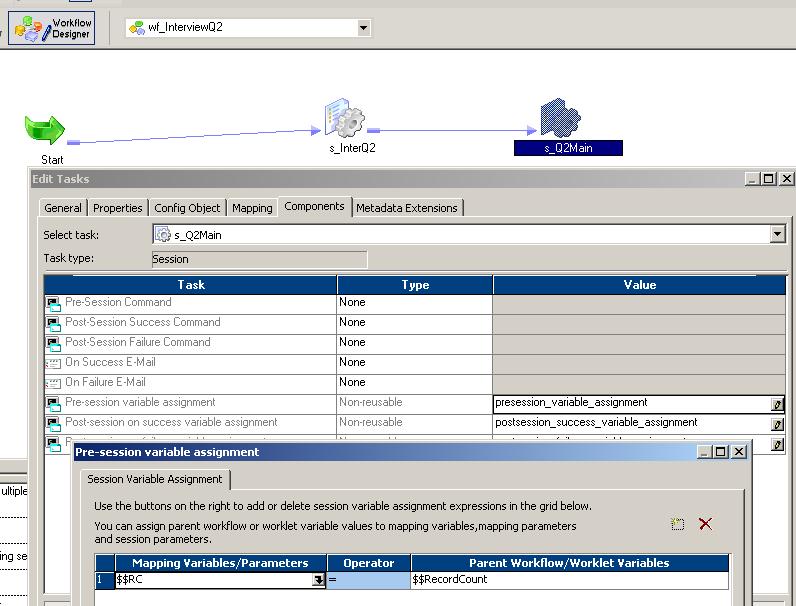This screenshot has height=606, width=796.
Task: Select Pre-Session Command task text
Action: tap(118, 302)
